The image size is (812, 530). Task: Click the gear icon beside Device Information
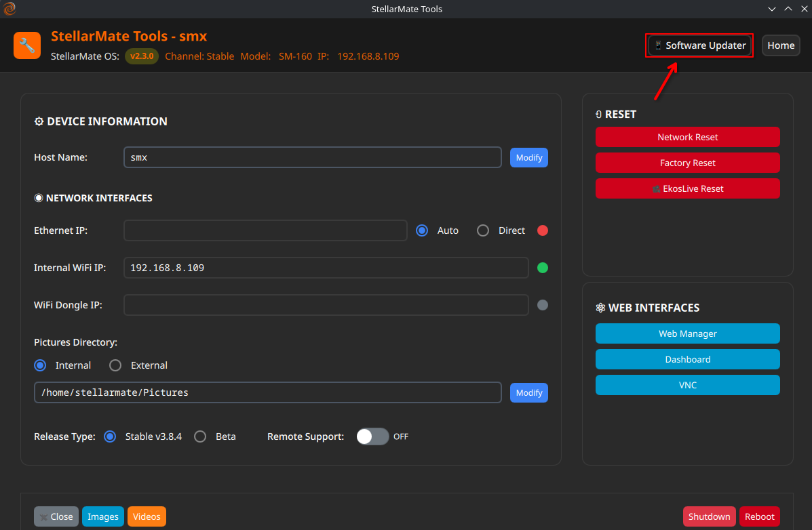(39, 121)
